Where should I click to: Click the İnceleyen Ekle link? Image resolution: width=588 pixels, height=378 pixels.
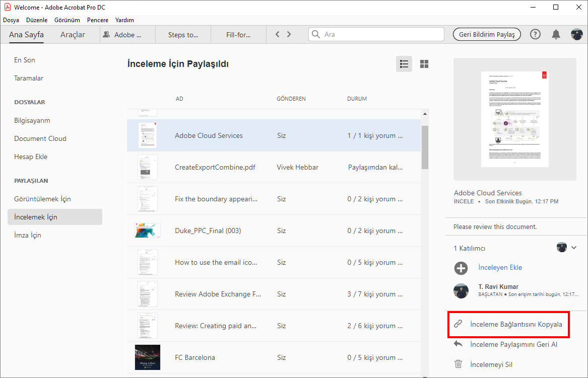point(500,267)
